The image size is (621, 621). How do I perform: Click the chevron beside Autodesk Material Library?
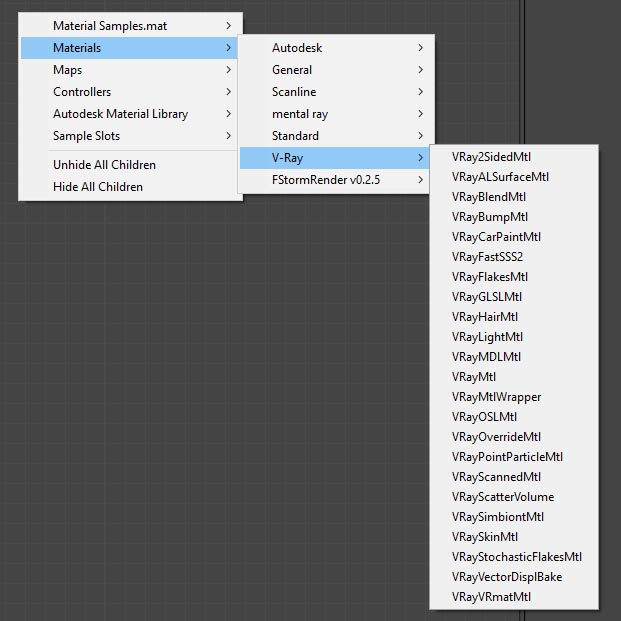pos(229,114)
